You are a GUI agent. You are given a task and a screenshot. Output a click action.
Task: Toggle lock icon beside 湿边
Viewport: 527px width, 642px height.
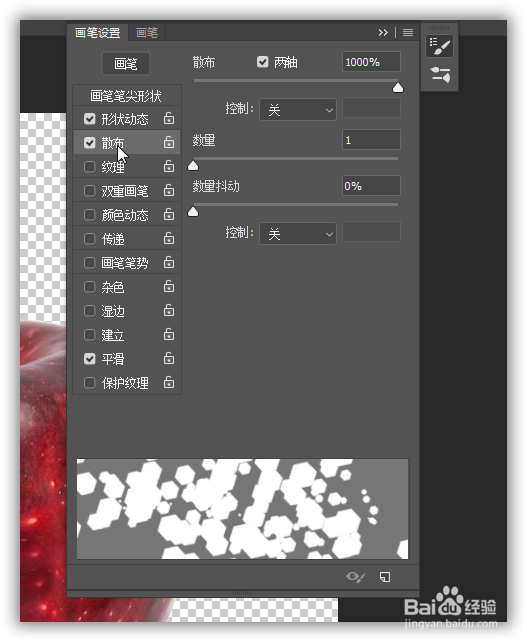click(169, 310)
